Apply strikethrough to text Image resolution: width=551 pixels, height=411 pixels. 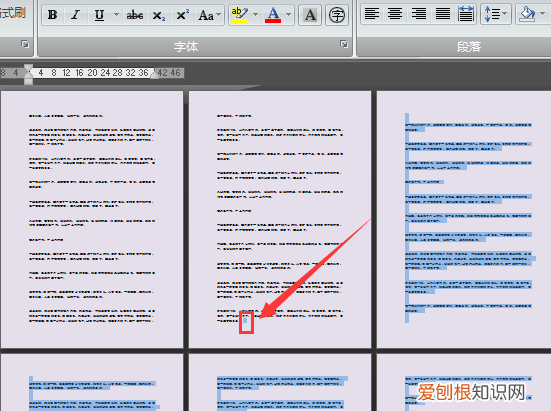[135, 15]
